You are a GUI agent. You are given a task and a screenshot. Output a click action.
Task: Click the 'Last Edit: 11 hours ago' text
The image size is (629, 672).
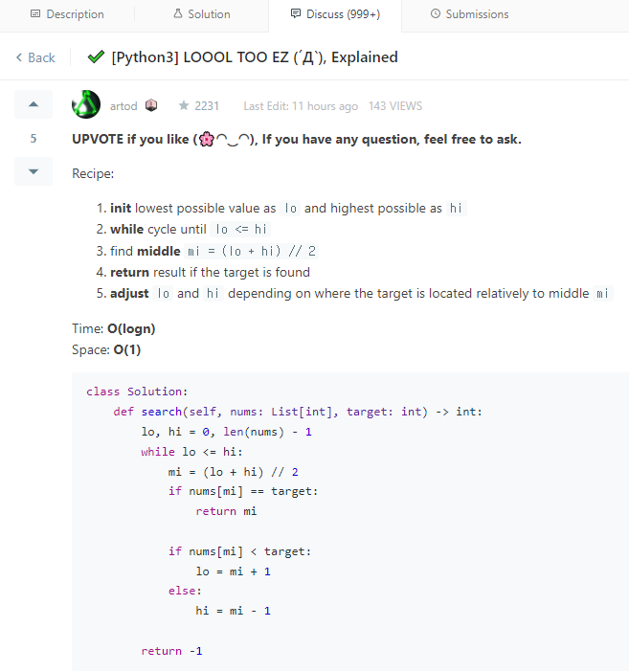[301, 106]
